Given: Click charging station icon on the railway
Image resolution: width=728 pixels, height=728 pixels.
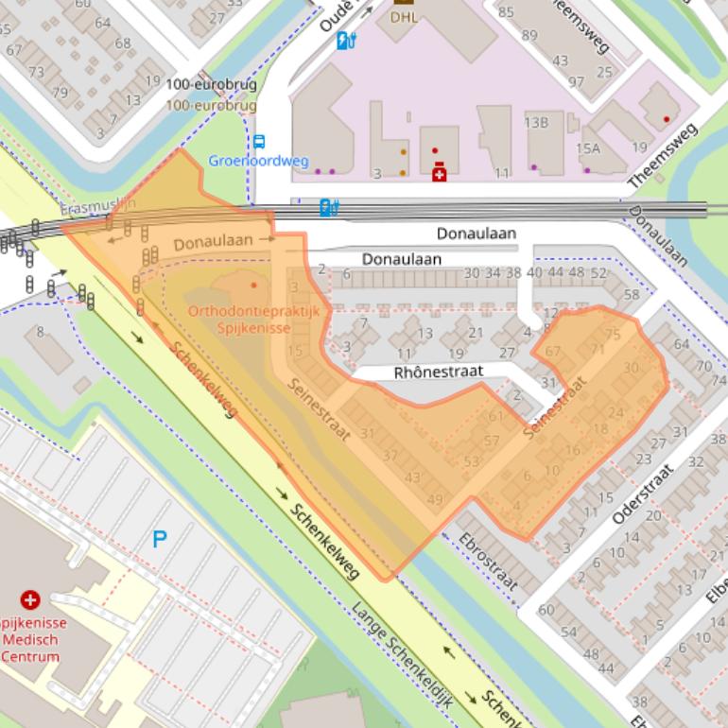Looking at the screenshot, I should click(328, 207).
